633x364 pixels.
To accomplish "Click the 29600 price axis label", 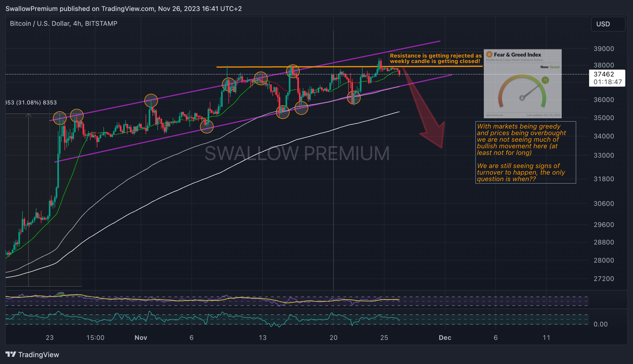I will pyautogui.click(x=604, y=225).
